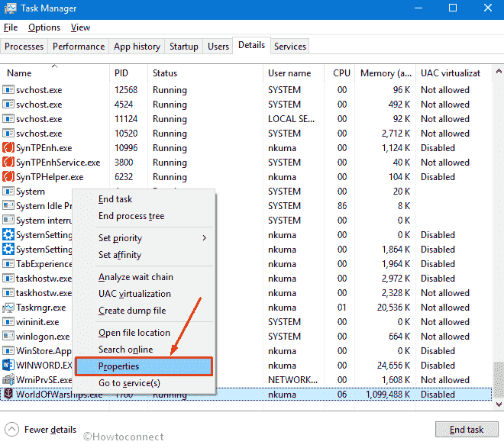Collapse view with Fewer details arrow
The image size is (504, 448).
[12, 430]
